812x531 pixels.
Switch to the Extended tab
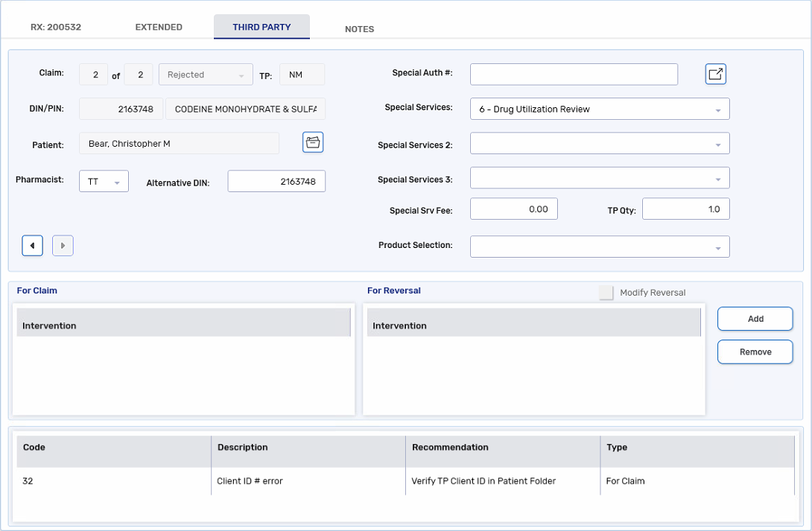[159, 28]
